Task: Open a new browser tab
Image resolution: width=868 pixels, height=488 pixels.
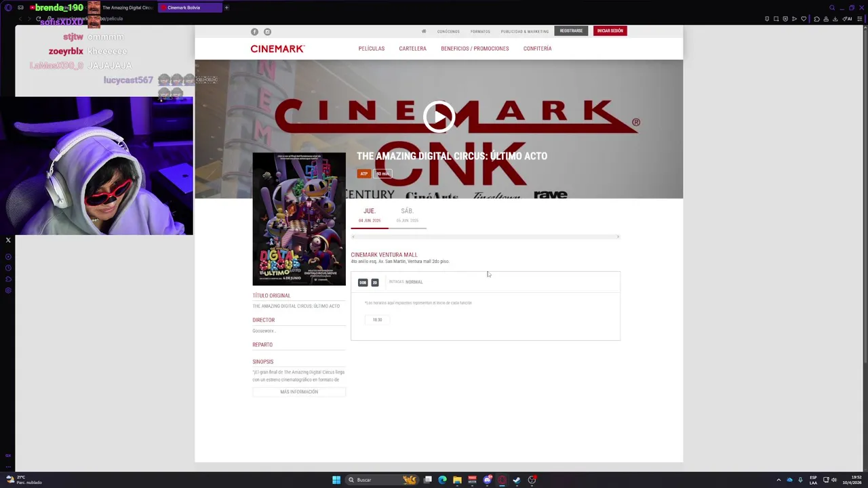Action: pyautogui.click(x=226, y=7)
